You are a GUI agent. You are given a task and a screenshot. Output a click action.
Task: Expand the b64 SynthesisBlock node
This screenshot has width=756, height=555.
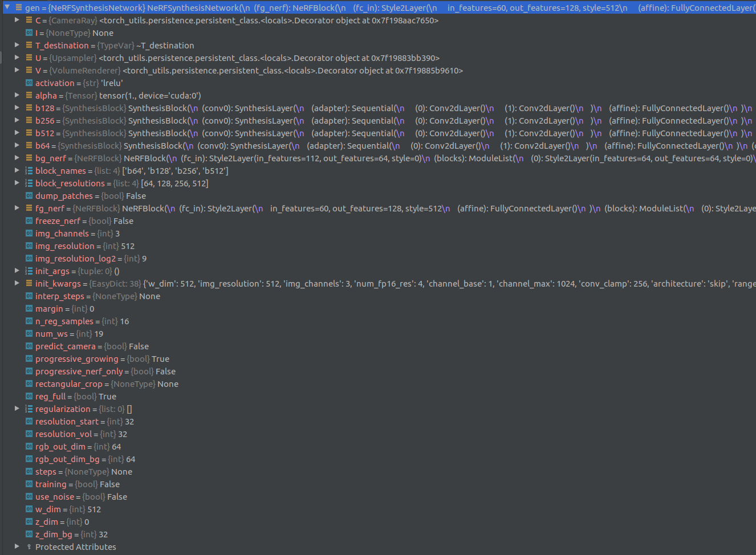[x=17, y=145]
